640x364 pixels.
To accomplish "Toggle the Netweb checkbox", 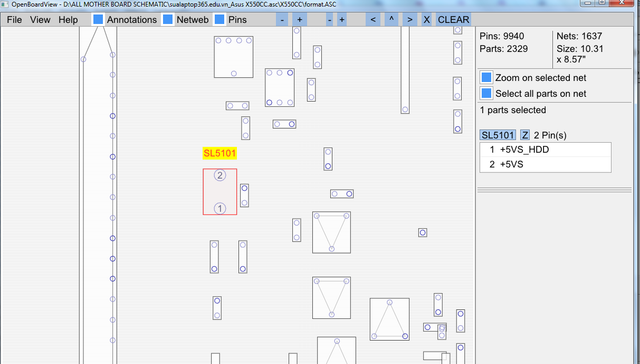I will (168, 20).
